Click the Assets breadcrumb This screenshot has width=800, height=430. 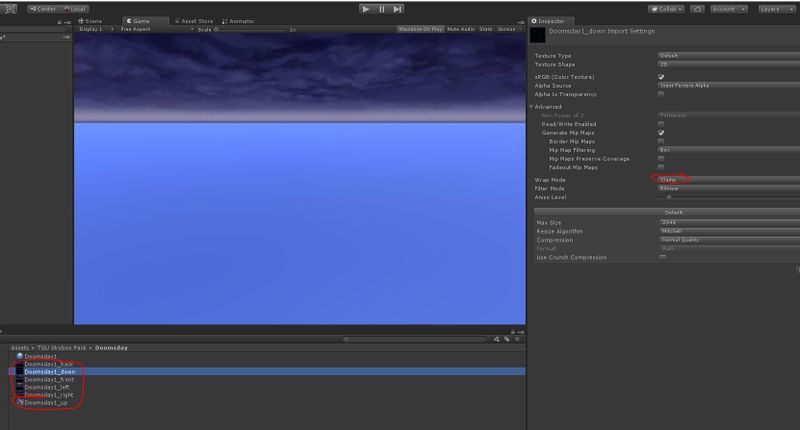pos(20,348)
